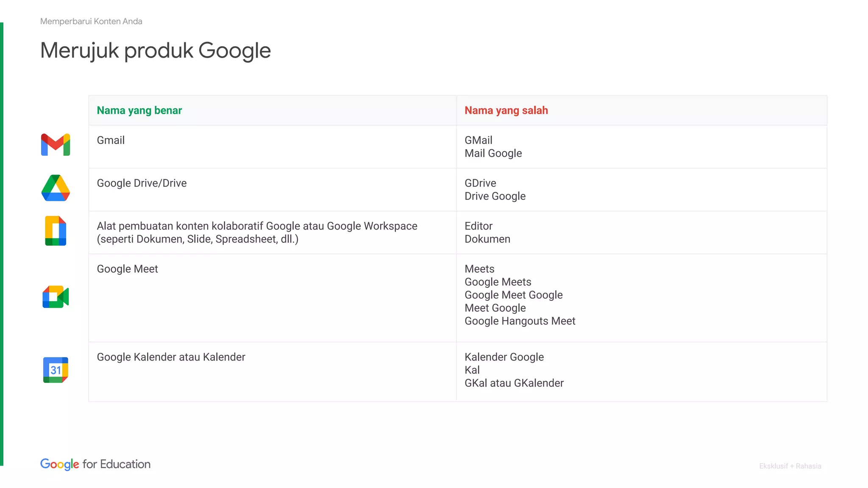Select the incorrect name 'Google Meets'
The image size is (868, 488).
click(498, 282)
